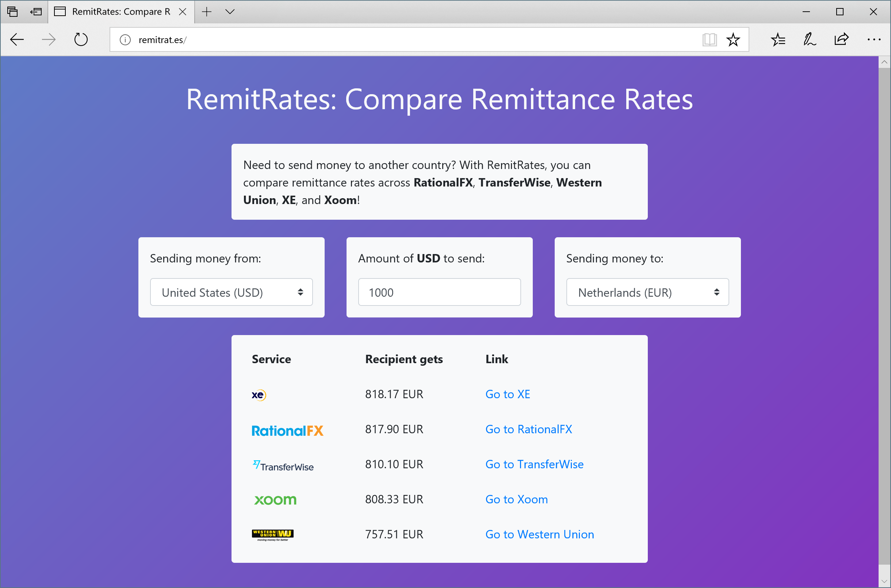Open the favorites hub icon
The height and width of the screenshot is (588, 891).
point(778,39)
